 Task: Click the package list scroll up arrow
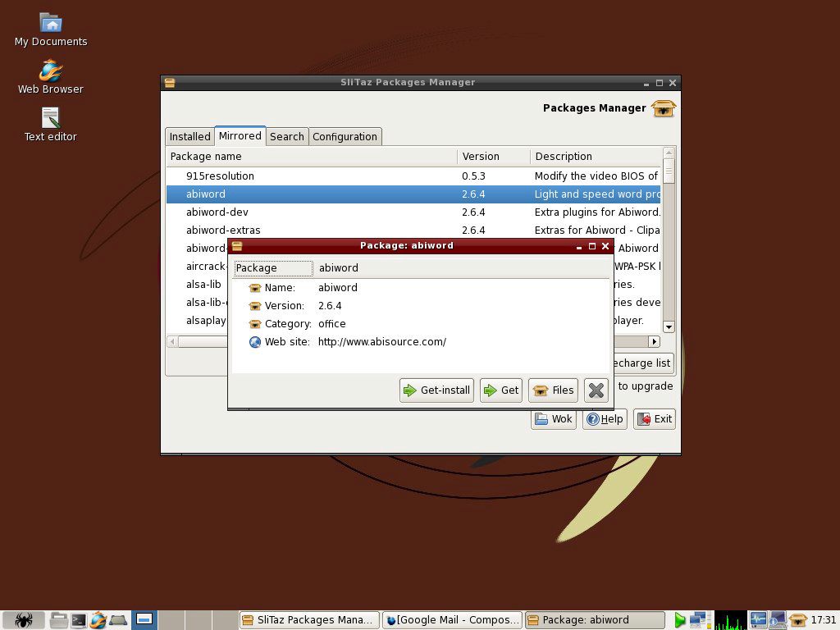click(x=669, y=153)
